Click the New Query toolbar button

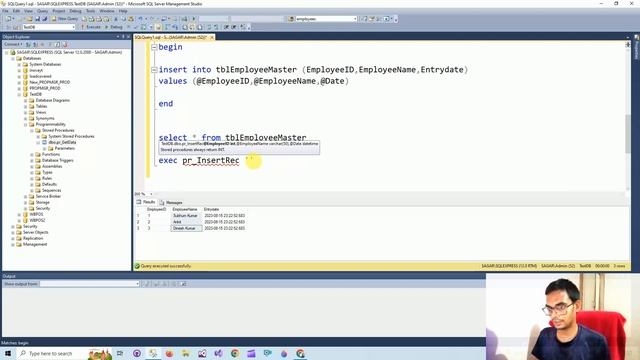[65, 19]
